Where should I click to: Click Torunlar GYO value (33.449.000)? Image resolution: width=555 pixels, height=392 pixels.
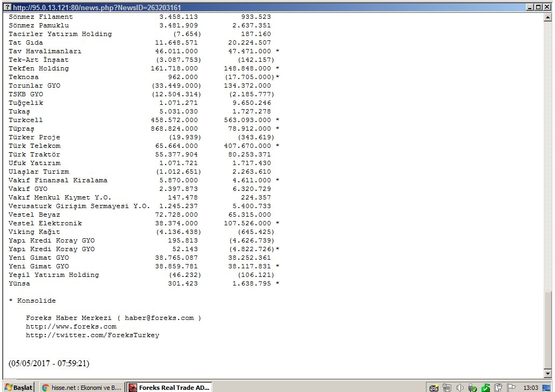176,85
